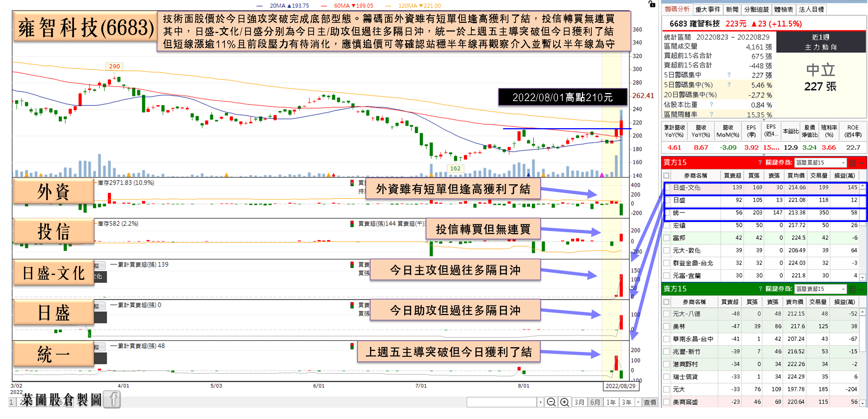This screenshot has height=419, width=868.
Task: Select the 6月 chart range button
Action: (x=595, y=402)
